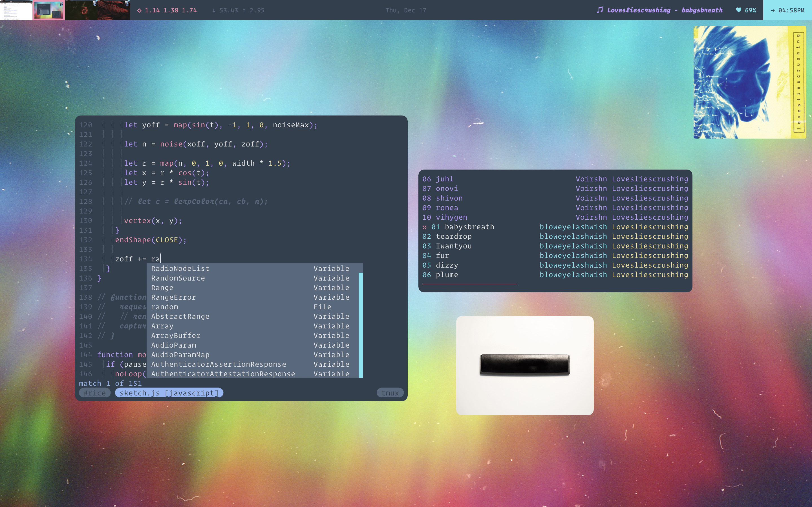Choose the random File completion entry

coord(164,307)
